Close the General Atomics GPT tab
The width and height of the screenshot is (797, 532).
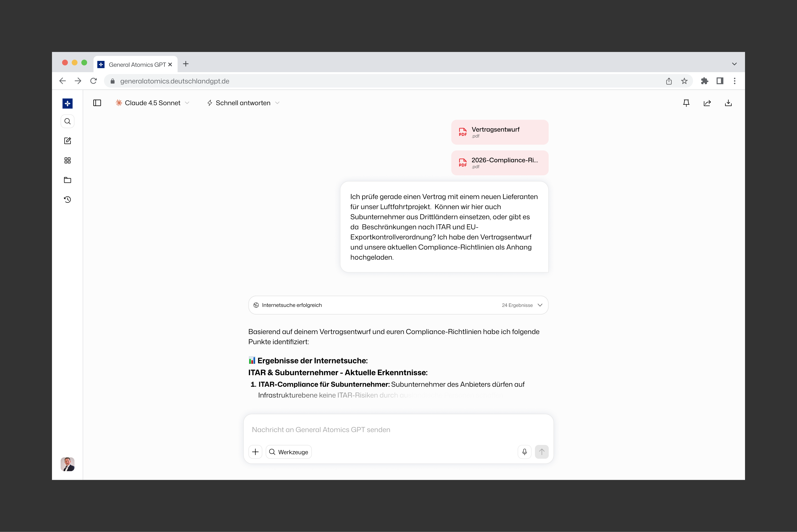coord(170,64)
